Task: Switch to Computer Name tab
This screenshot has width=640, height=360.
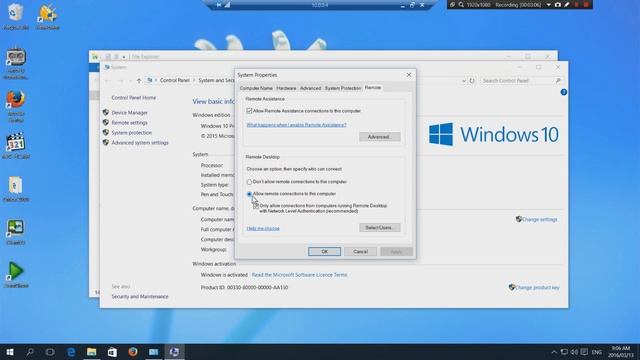Action: [x=256, y=88]
